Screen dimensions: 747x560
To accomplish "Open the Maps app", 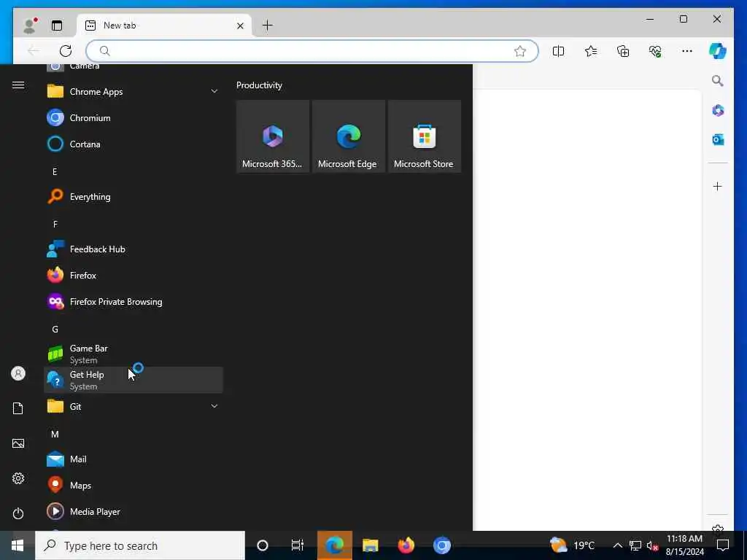I will point(133,485).
